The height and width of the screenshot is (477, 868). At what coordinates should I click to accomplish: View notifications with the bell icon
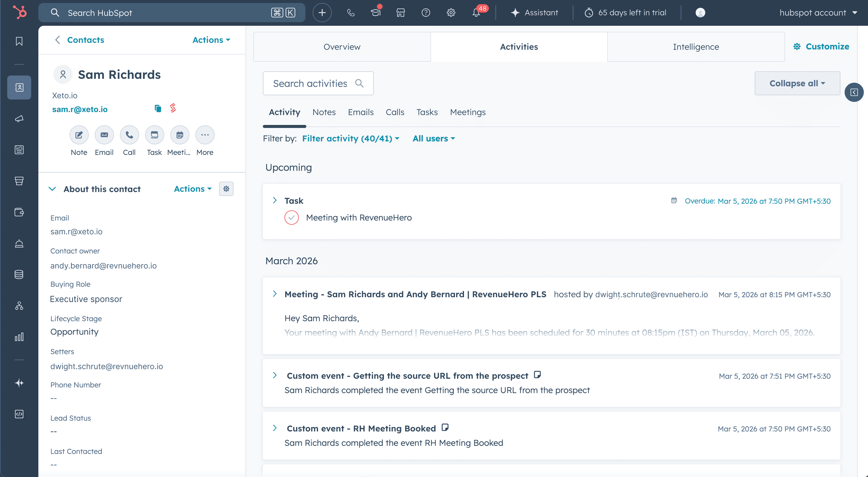(476, 13)
